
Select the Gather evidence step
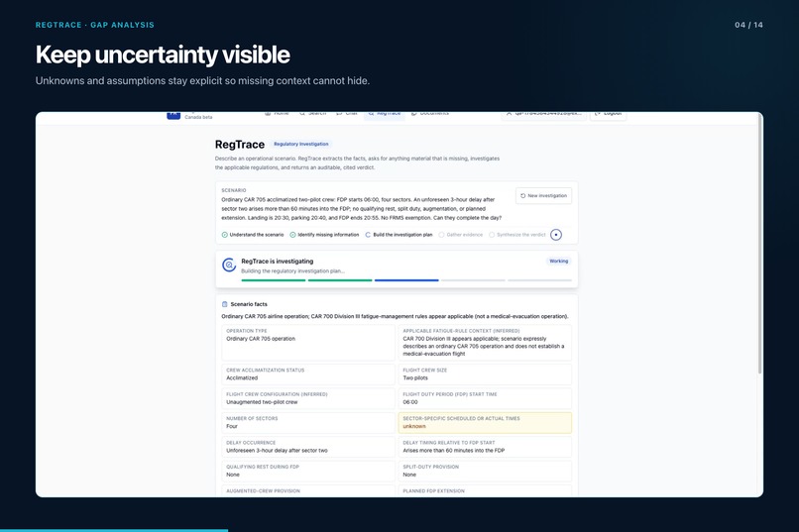click(x=461, y=235)
